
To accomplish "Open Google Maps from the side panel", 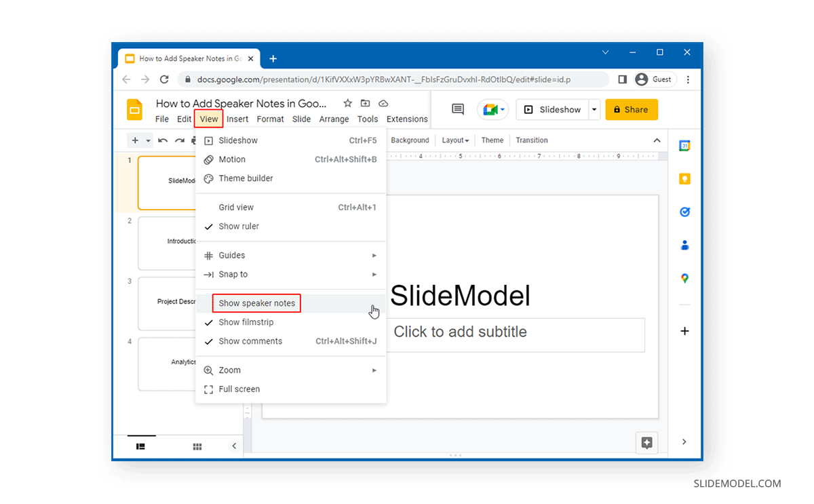I will (684, 278).
